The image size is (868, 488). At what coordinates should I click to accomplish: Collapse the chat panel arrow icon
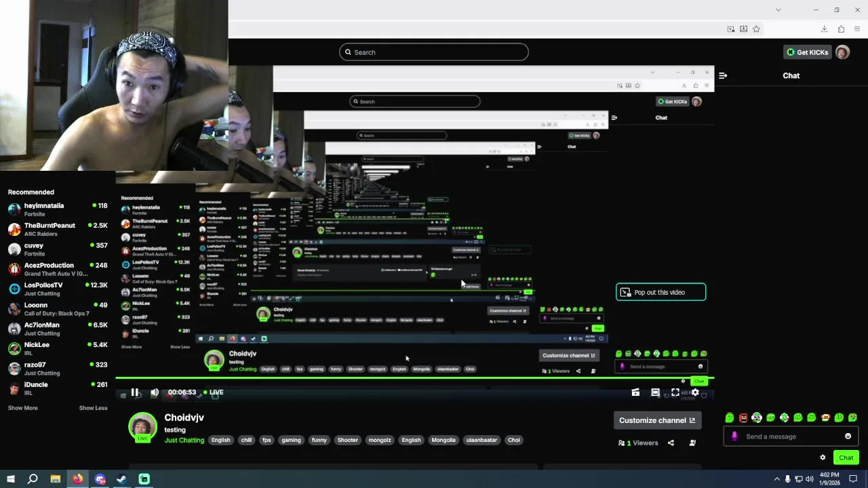click(723, 75)
